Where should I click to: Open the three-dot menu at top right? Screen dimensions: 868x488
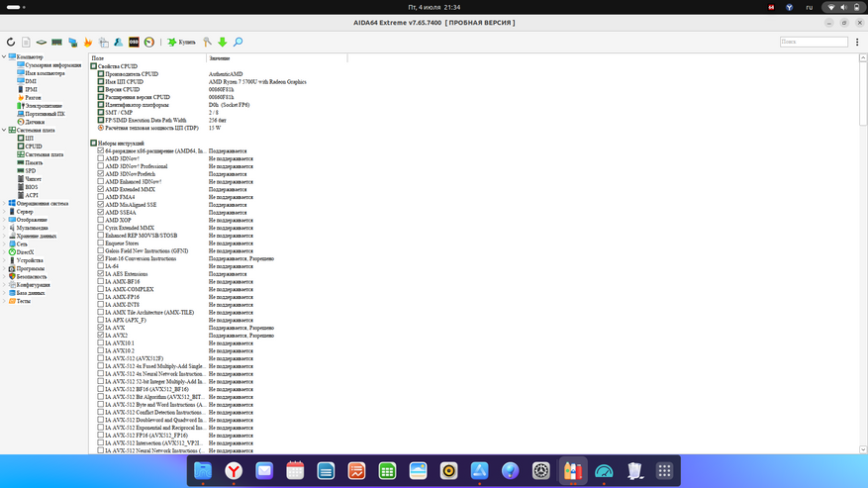pos(857,43)
